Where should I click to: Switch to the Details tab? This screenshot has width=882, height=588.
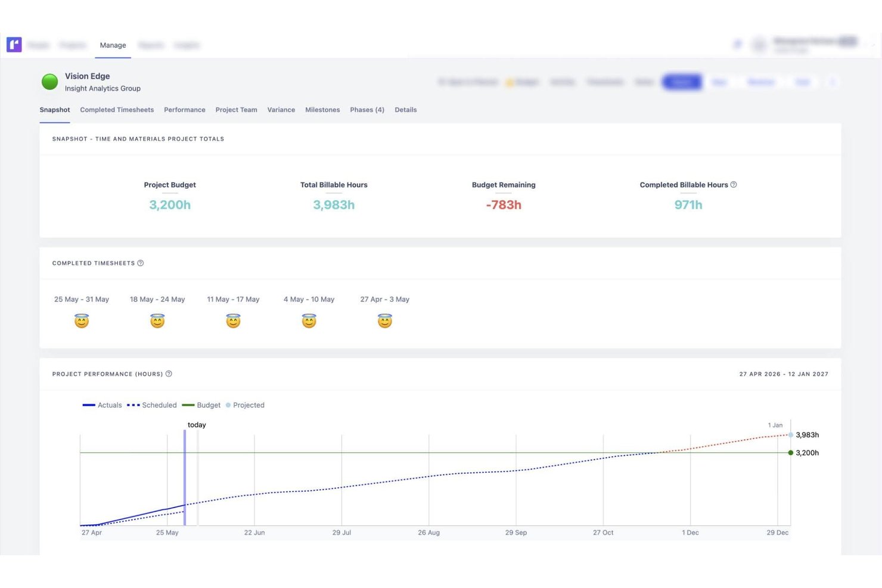point(406,110)
